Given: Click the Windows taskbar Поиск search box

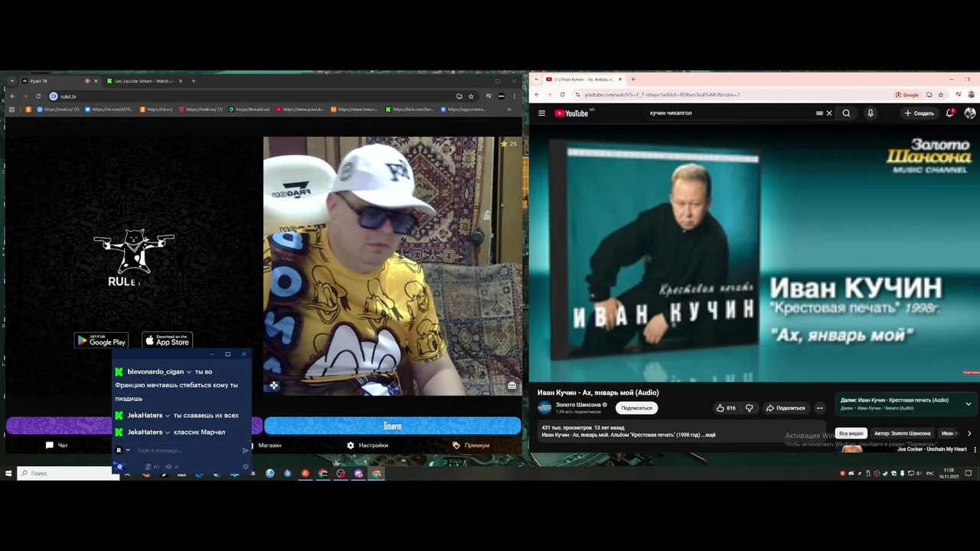Looking at the screenshot, I should click(69, 474).
